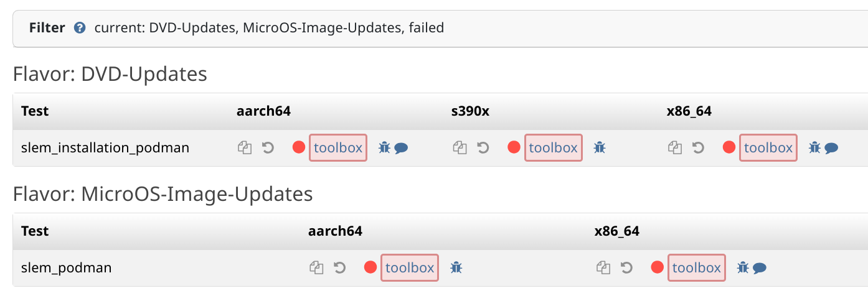
Task: Open bug icon for s390x slem_installation_podman
Action: coord(600,148)
